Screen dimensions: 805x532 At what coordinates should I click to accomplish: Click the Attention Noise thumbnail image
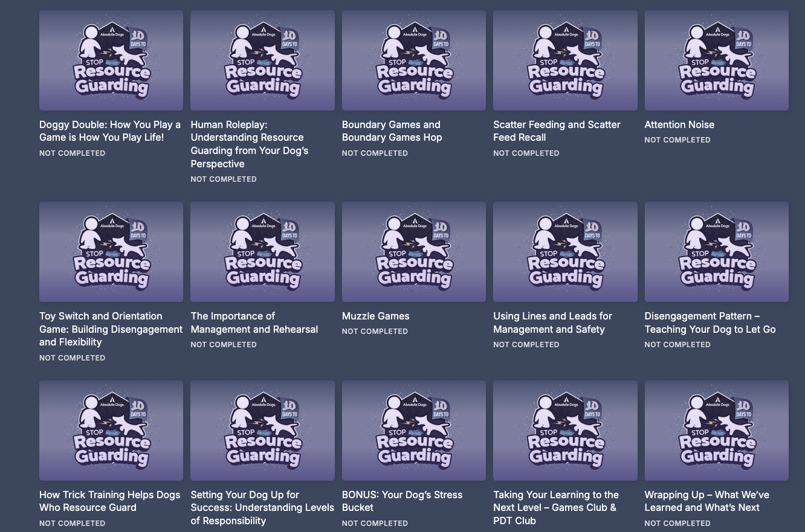(716, 60)
